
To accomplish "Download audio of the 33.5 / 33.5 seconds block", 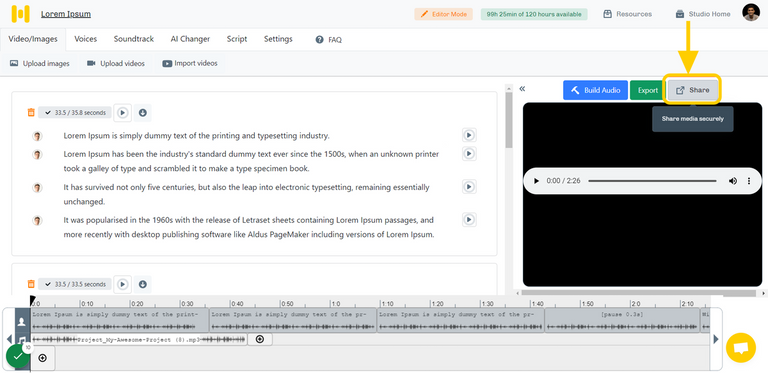I will (143, 284).
